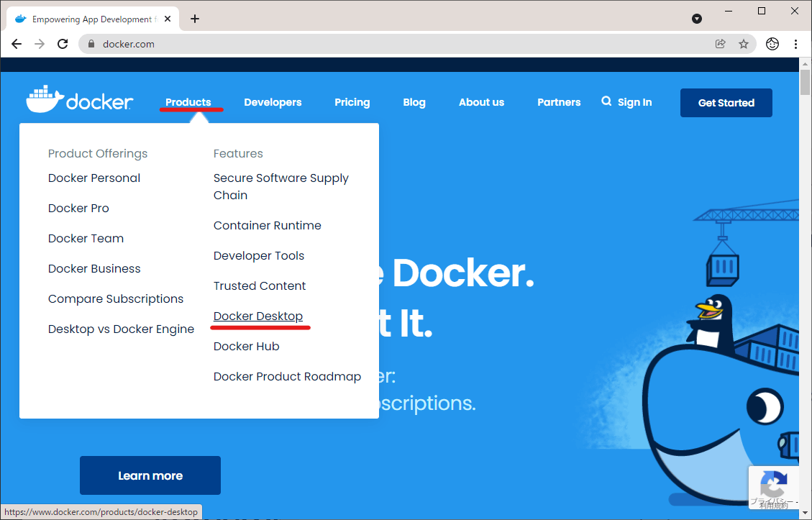This screenshot has width=812, height=520.
Task: Choose Docker Desktop from Features
Action: (258, 316)
